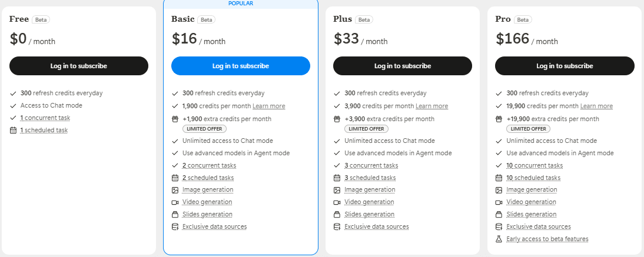Click Learn more next to 3,900 credits
This screenshot has width=644, height=257.
click(x=431, y=106)
